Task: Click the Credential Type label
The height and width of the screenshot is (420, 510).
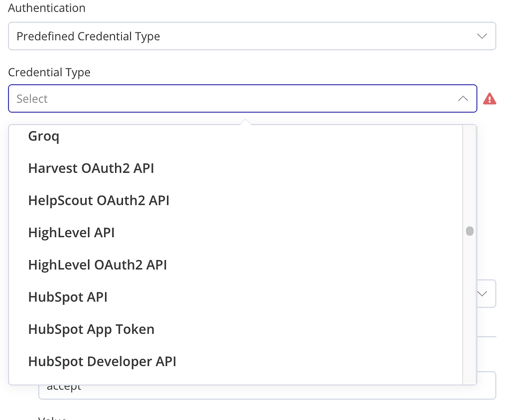Action: tap(49, 72)
